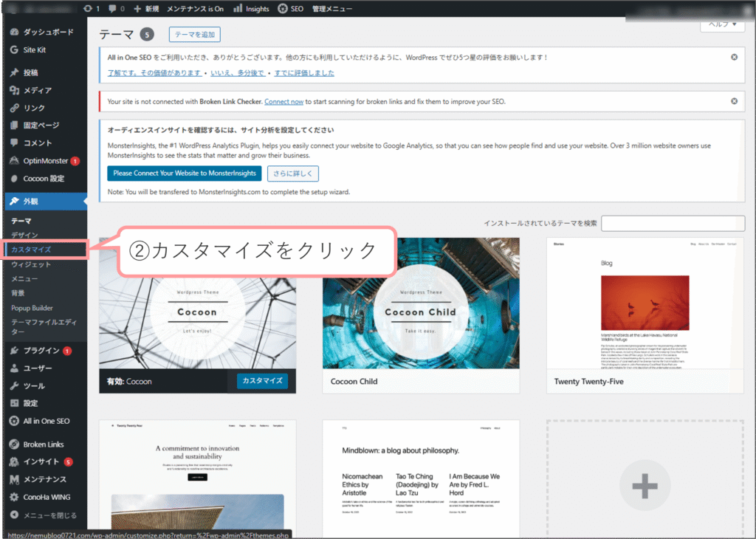Open ウィジェット in the appearance submenu
756x539 pixels.
(31, 264)
